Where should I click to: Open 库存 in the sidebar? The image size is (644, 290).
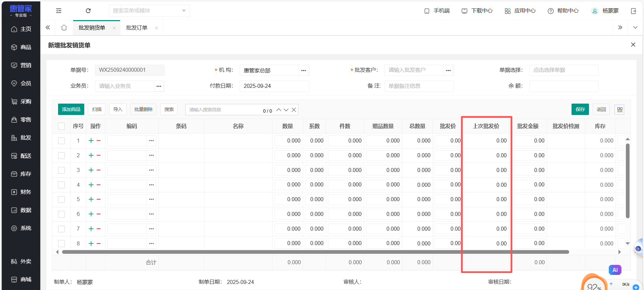tap(21, 174)
